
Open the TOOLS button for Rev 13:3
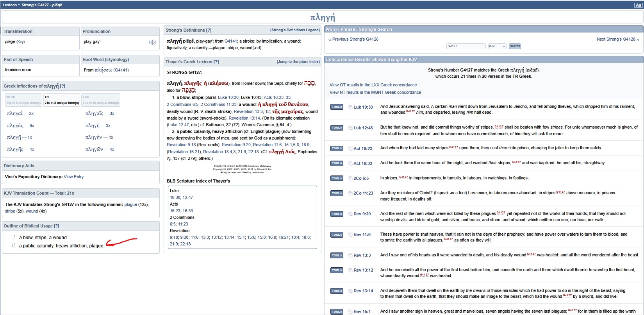pos(337,255)
